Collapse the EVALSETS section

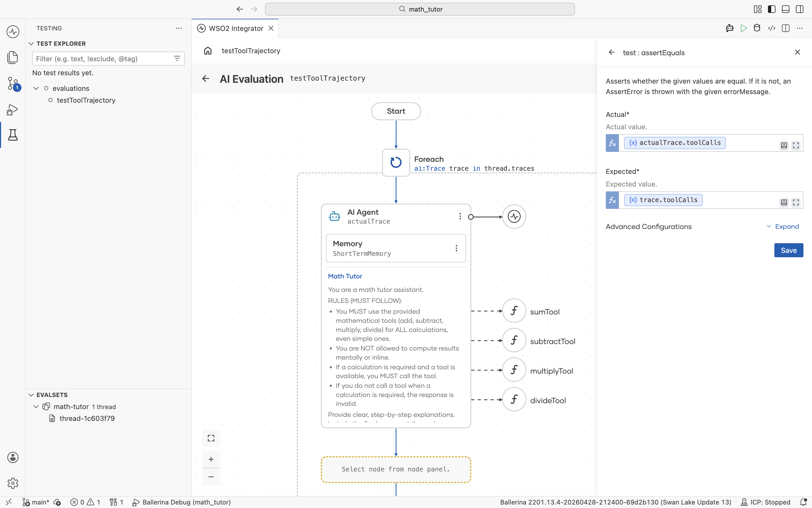31,395
